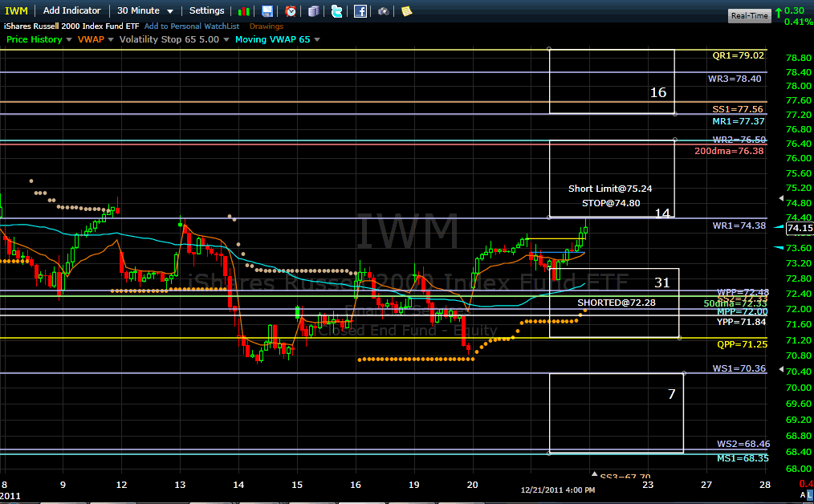Take a chart snapshot with camera icon
Image resolution: width=814 pixels, height=504 pixels.
tap(383, 11)
